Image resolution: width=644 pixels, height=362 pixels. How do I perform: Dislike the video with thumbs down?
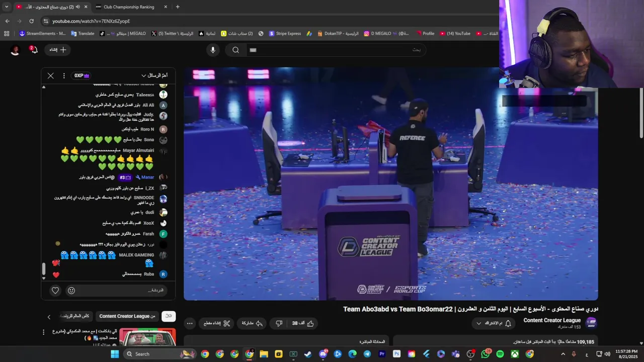pos(279,323)
